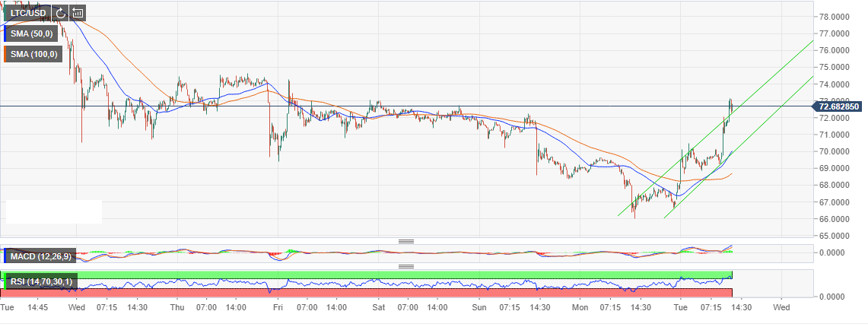Click the blank white box on chart
868x327 pixels.
pos(54,211)
